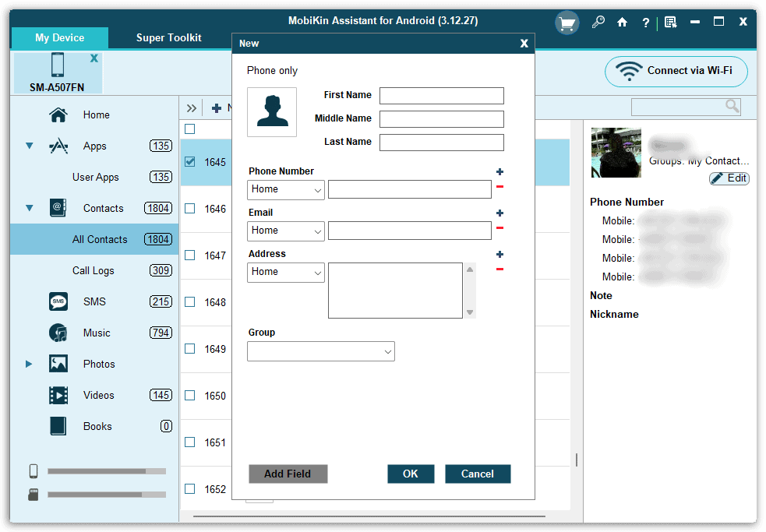Click the plus New contact toolbar icon

[217, 108]
